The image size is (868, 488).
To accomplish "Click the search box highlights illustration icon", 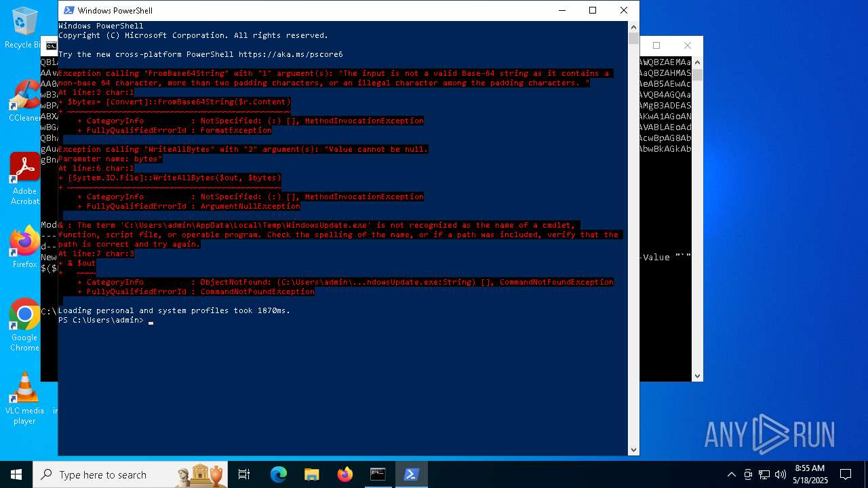I will point(201,474).
